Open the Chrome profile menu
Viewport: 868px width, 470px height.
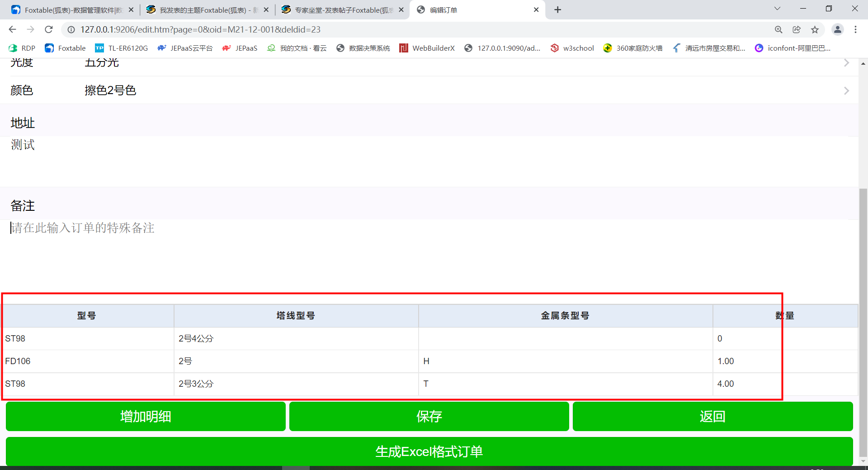pos(838,29)
